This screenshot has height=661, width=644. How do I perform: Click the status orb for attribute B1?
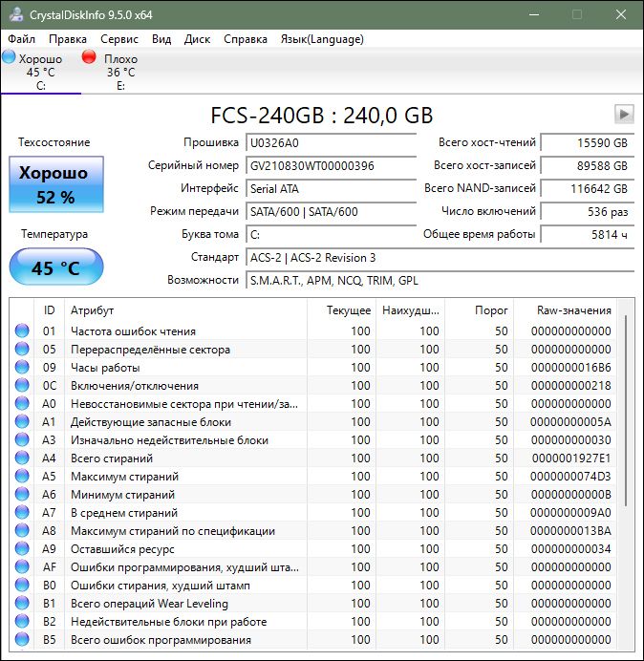point(22,603)
